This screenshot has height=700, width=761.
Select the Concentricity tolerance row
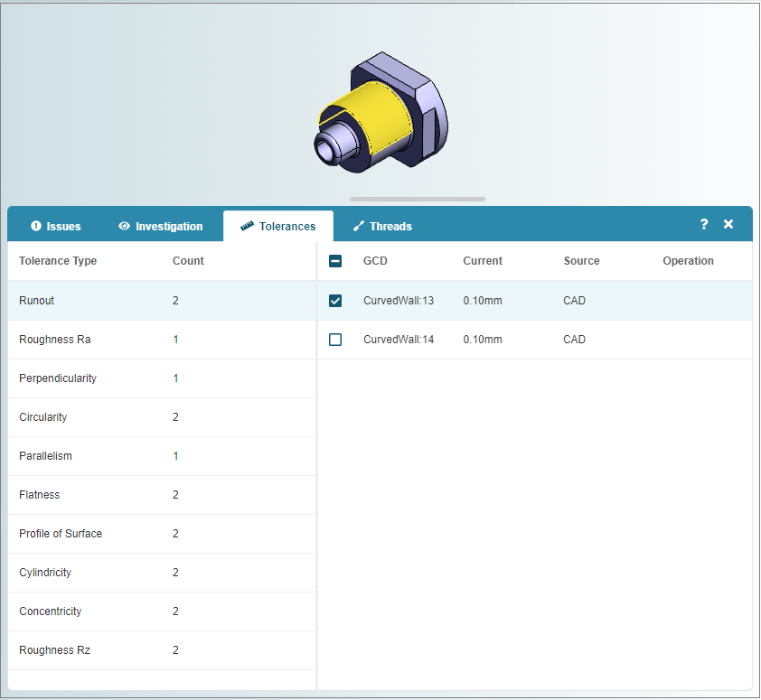[x=162, y=611]
